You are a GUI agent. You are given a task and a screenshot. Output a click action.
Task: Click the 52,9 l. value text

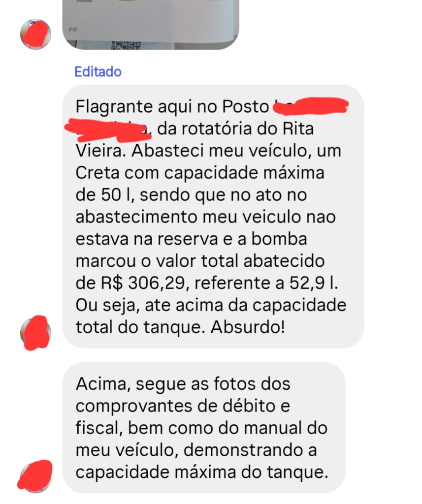[314, 283]
